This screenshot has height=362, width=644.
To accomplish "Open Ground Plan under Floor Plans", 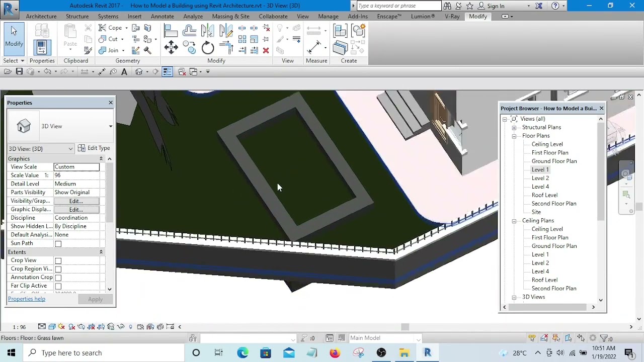I will point(554,161).
